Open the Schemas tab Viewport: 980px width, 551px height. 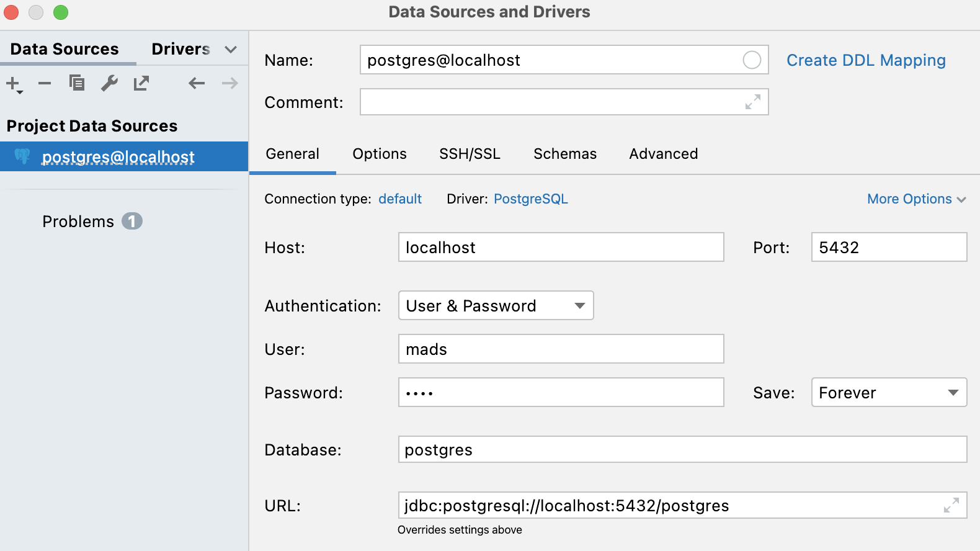coord(565,154)
